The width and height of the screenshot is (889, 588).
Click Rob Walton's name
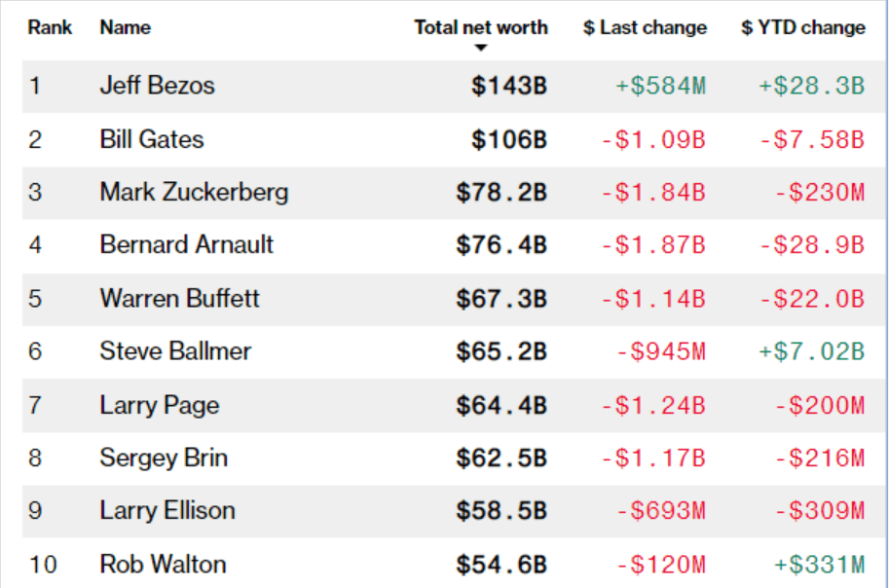[x=163, y=564]
